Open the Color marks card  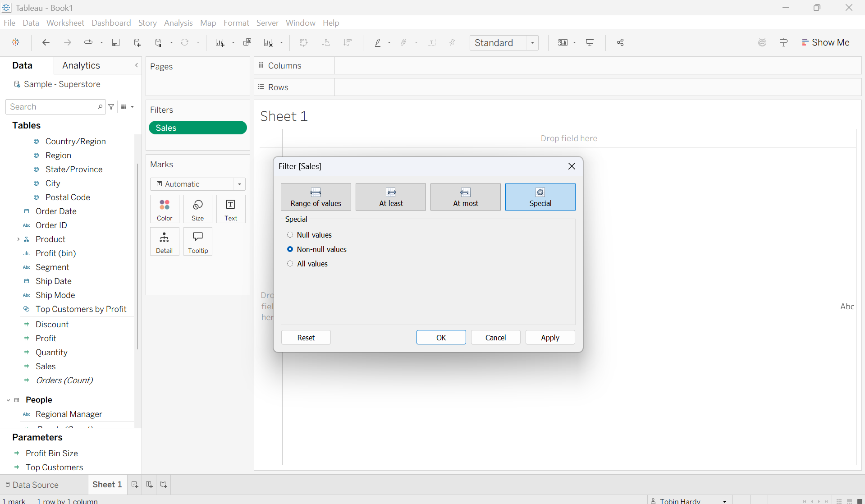[x=165, y=210]
